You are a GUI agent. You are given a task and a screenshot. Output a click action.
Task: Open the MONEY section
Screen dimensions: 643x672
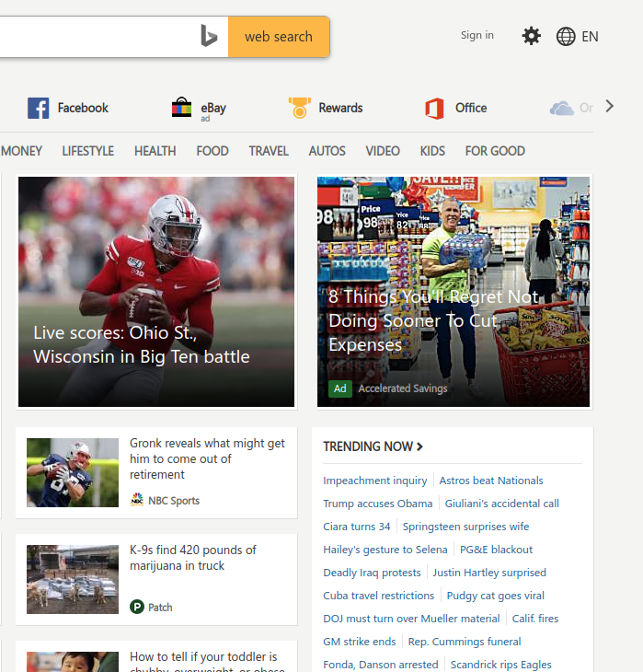tap(21, 151)
